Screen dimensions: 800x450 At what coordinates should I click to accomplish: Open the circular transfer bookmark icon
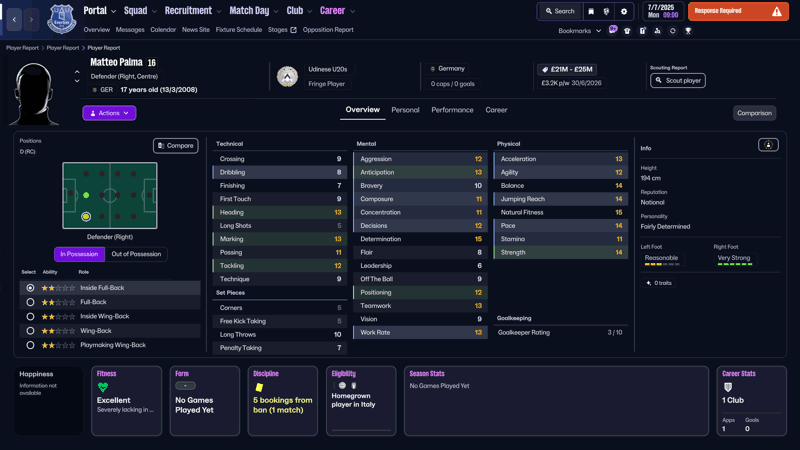point(672,31)
